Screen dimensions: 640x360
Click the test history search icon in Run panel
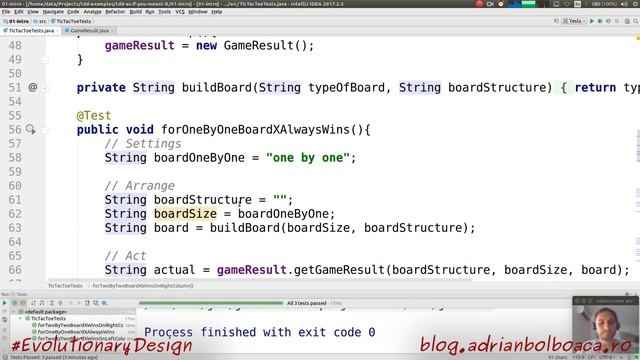pos(104,303)
